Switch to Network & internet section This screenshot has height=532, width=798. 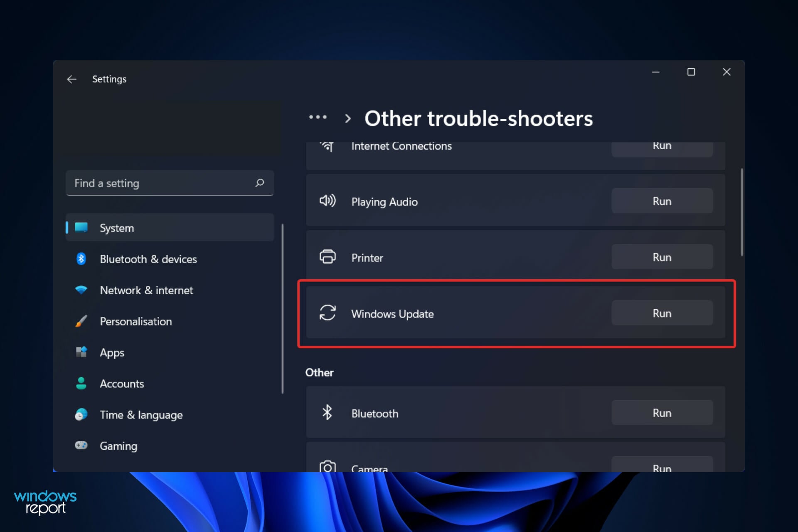(x=146, y=290)
